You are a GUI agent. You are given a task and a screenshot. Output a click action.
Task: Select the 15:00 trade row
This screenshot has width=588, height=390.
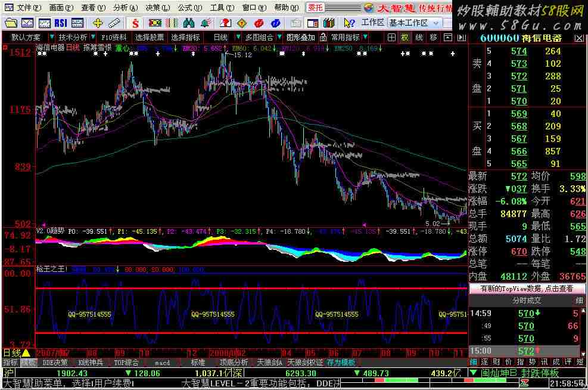tap(524, 351)
